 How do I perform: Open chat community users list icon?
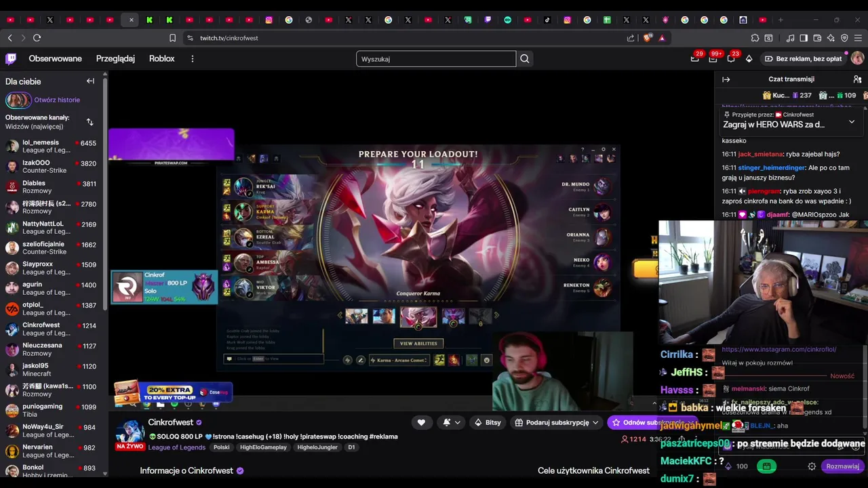click(x=857, y=79)
